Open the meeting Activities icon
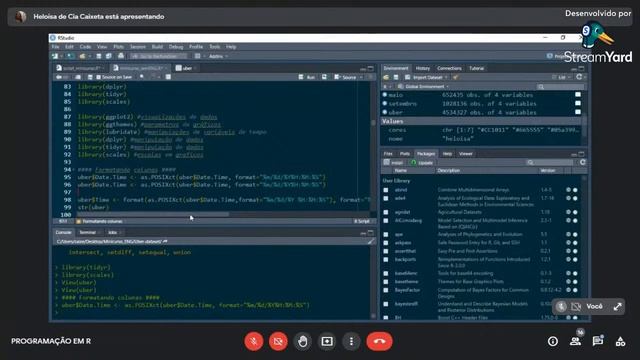Screen dimensions: 640x360 click(x=620, y=341)
